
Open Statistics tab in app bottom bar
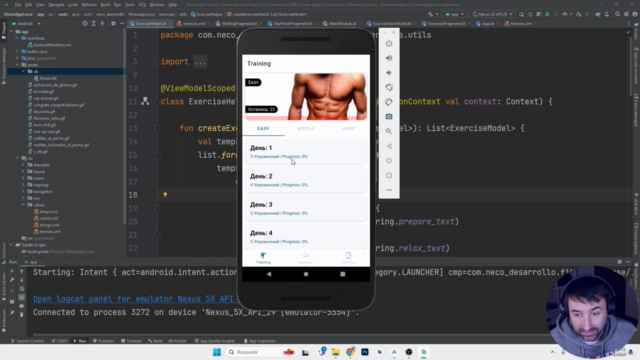click(x=306, y=258)
